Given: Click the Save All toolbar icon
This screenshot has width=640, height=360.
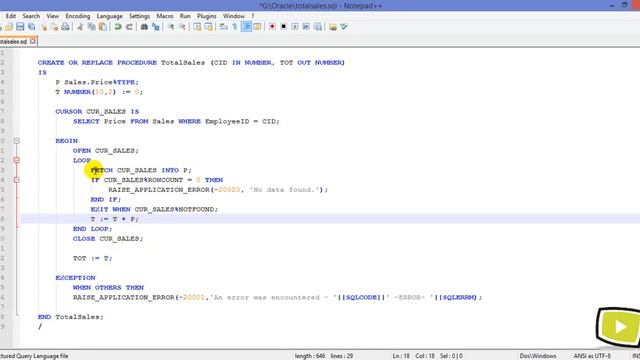Looking at the screenshot, I should point(31,27).
